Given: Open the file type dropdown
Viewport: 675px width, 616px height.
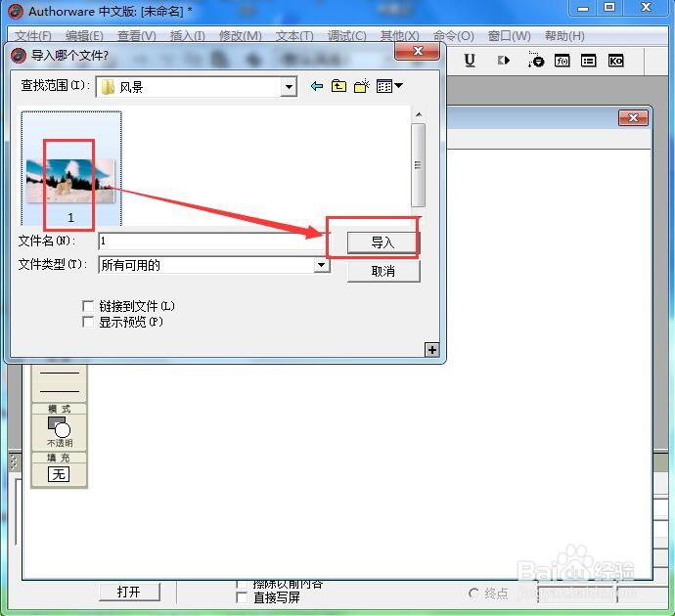Looking at the screenshot, I should pos(321,265).
